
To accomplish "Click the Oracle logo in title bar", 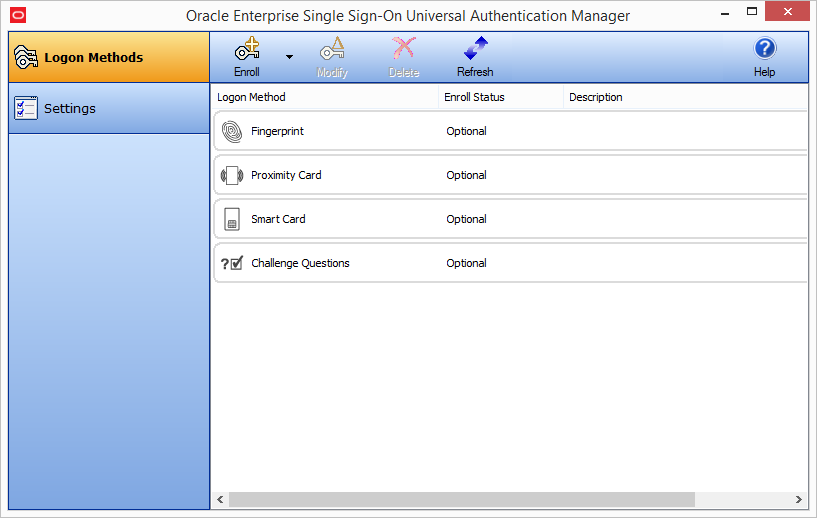I will coord(18,16).
